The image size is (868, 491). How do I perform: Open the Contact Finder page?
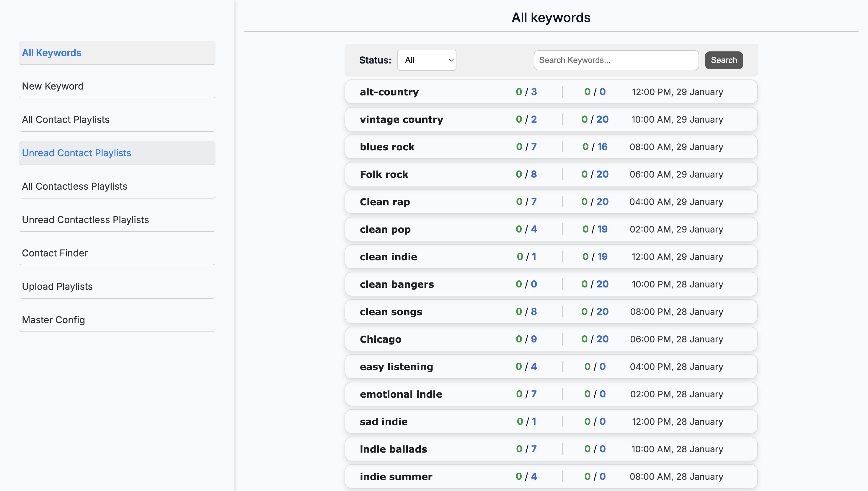click(x=117, y=253)
